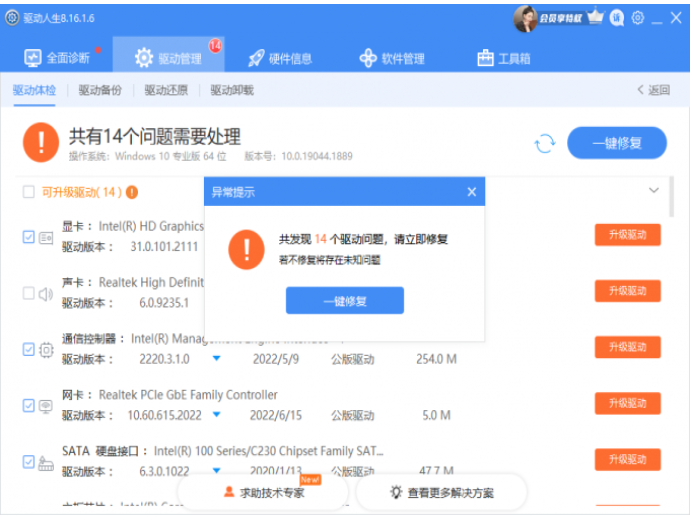This screenshot has height=520, width=693.
Task: Click the 全面诊断 monitor icon
Action: click(x=33, y=58)
